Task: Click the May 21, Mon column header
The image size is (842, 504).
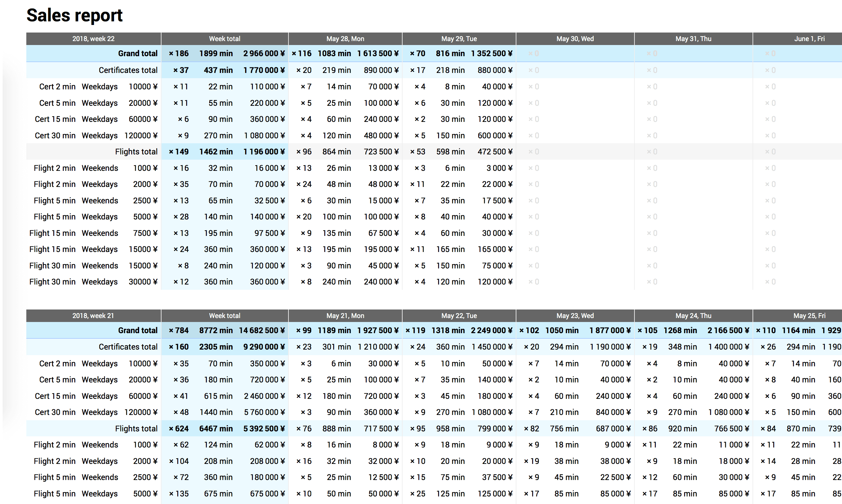Action: (345, 315)
